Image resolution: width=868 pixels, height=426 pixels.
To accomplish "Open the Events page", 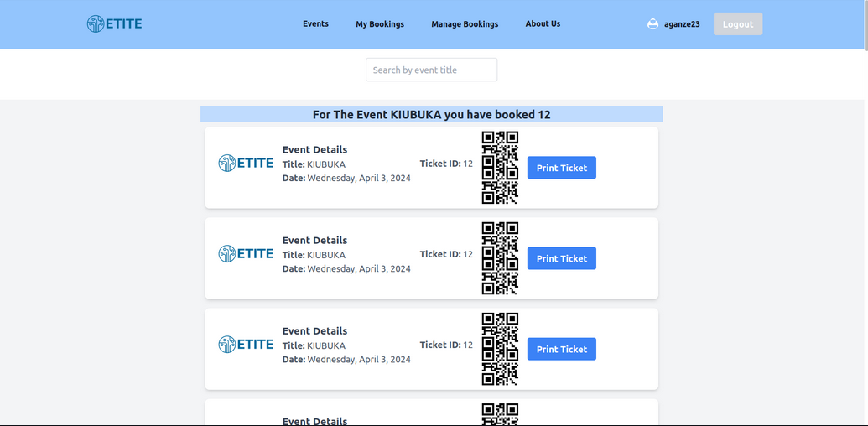I will pos(315,23).
